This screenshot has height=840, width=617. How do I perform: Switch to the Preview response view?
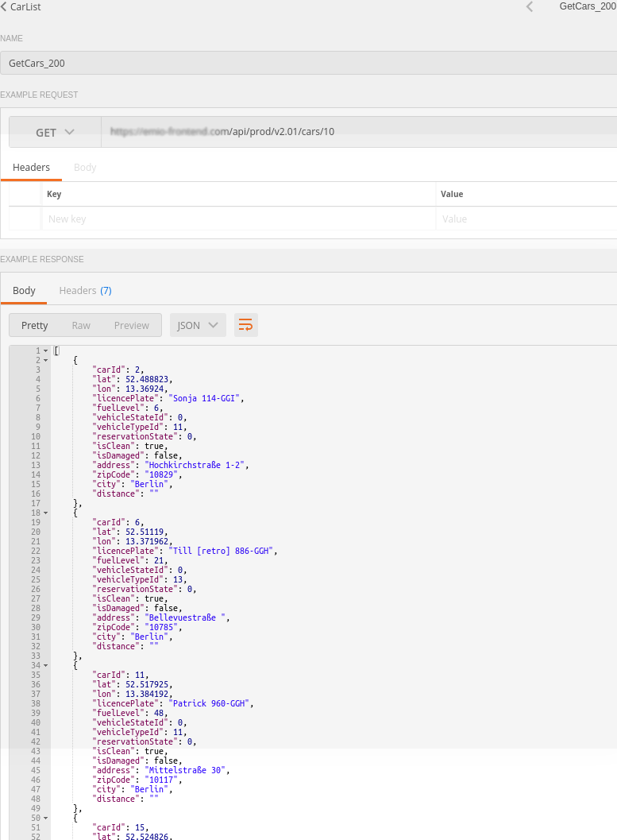(x=131, y=325)
